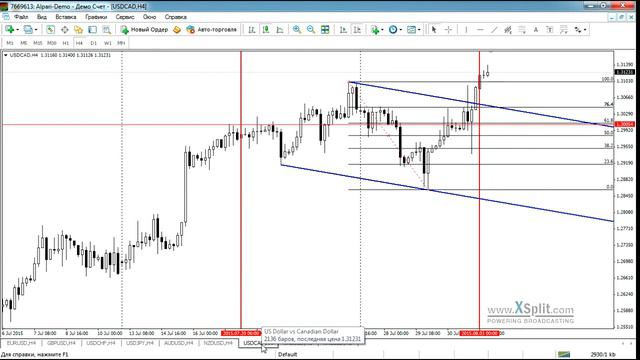The image size is (640, 360).
Task: Select the D1 timeframe
Action: tap(93, 43)
